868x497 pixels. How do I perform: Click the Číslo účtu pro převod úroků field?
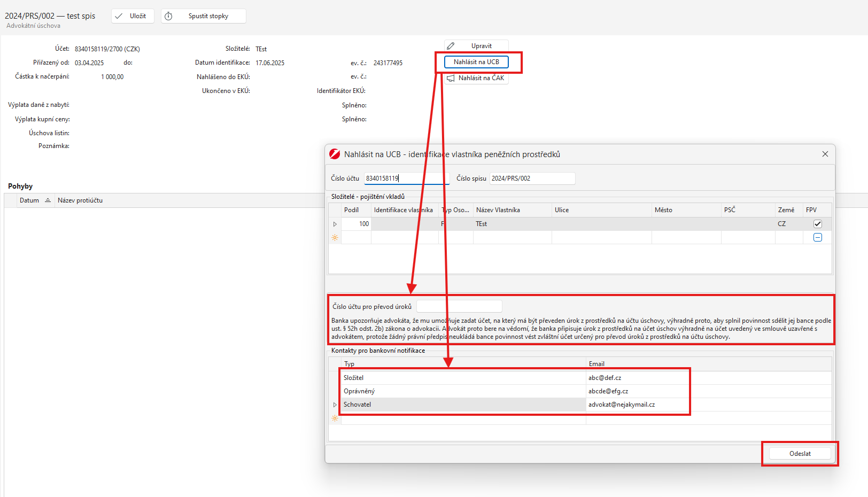(x=459, y=306)
